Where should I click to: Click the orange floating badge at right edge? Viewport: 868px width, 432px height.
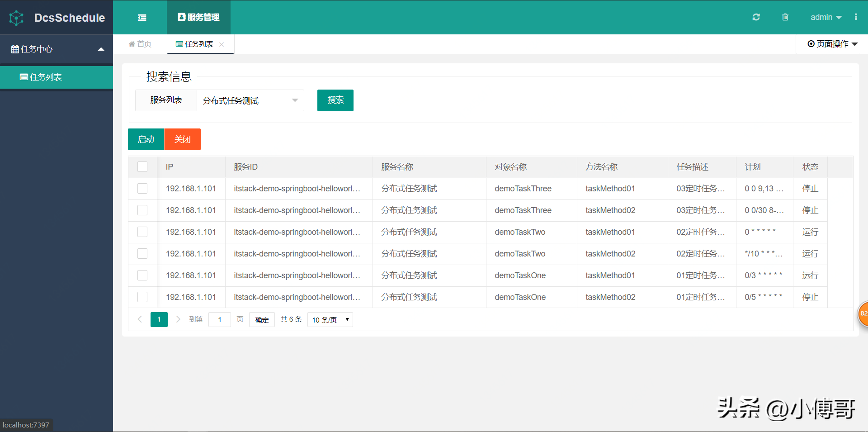pyautogui.click(x=863, y=313)
